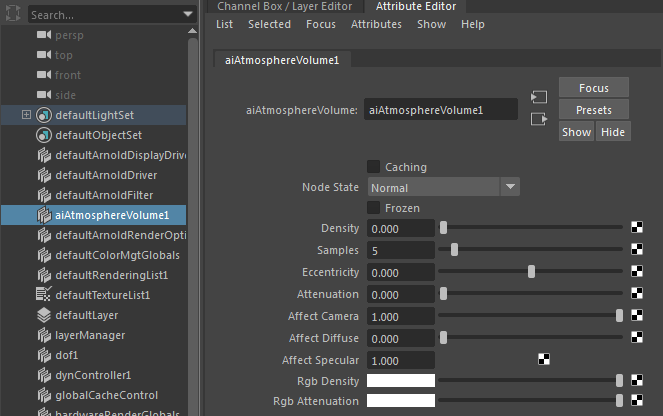Screen dimensions: 663x416
Task: Open the outliner search options dropdown arrow
Action: click(x=188, y=14)
